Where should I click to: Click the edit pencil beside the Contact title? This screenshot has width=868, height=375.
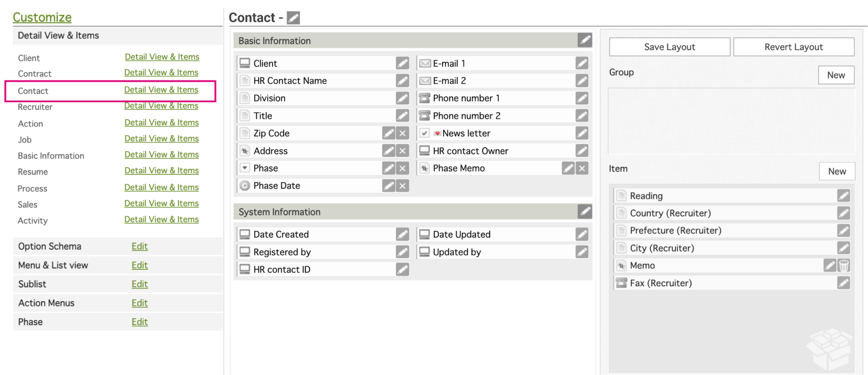pos(293,18)
